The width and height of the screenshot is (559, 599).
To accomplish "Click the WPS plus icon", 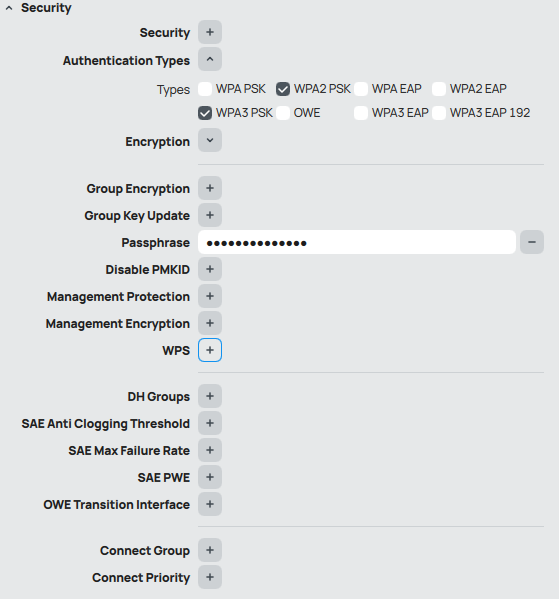I will pos(210,350).
